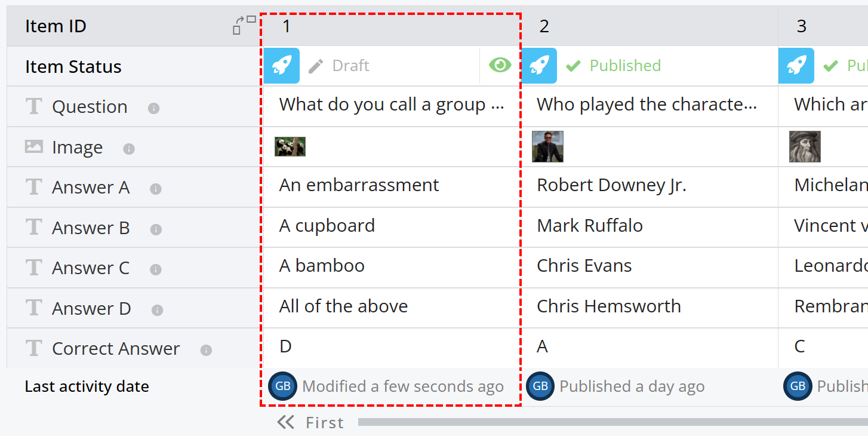Click the info icon beside Correct Answer
Image resolution: width=868 pixels, height=436 pixels.
[206, 350]
